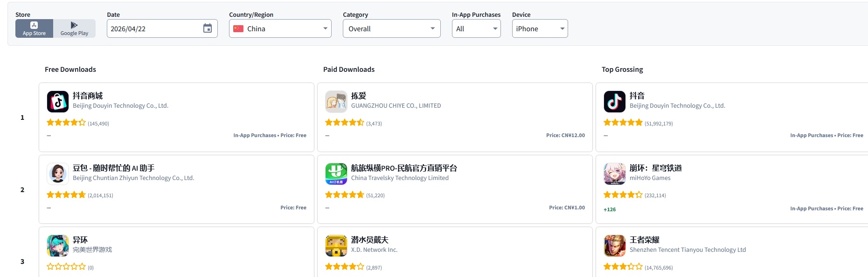Click Price: CN¥12.00 on 拣爱 card
Image resolution: width=868 pixels, height=277 pixels.
[x=565, y=135]
